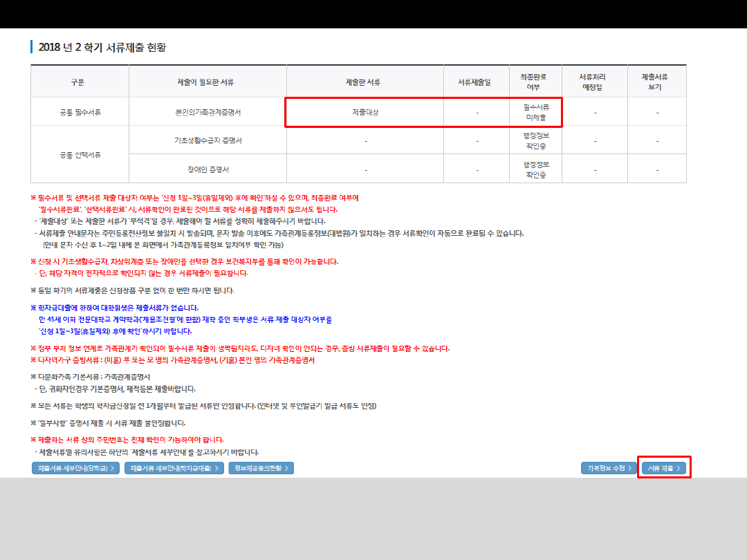Open 제출서류 세부안내(장학금) guide
Viewport: 747px width, 560px height.
[x=75, y=468]
